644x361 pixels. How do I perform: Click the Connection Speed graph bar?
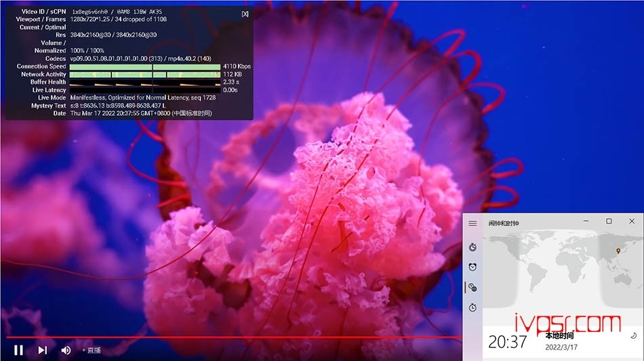coord(145,66)
